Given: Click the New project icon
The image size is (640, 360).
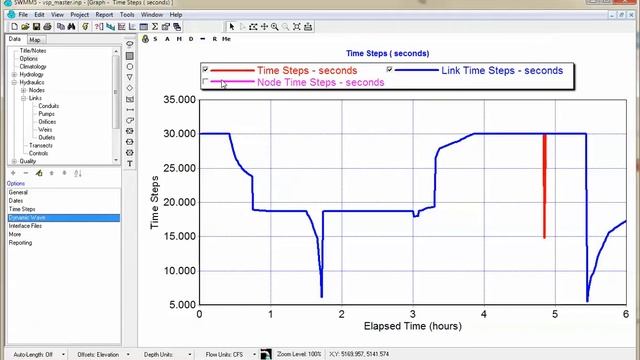Looking at the screenshot, I should [15, 27].
